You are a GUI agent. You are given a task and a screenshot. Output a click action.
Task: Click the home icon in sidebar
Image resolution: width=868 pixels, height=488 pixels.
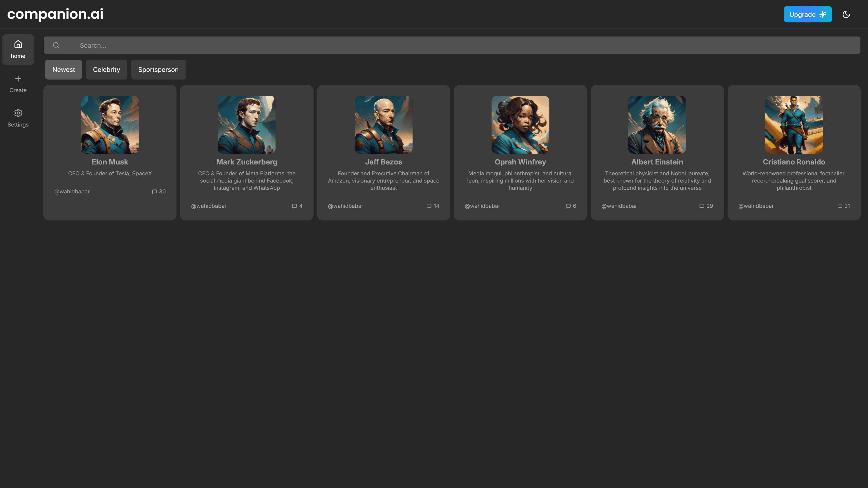click(x=18, y=45)
